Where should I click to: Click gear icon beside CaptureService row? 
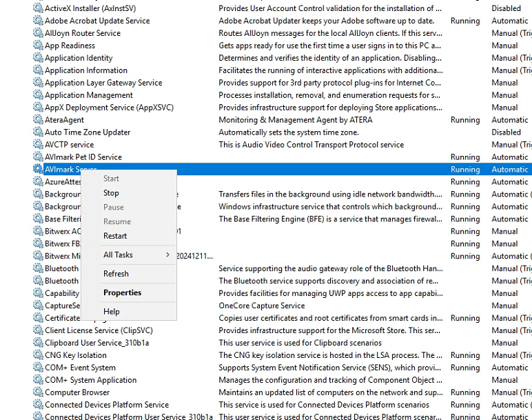[x=38, y=306]
